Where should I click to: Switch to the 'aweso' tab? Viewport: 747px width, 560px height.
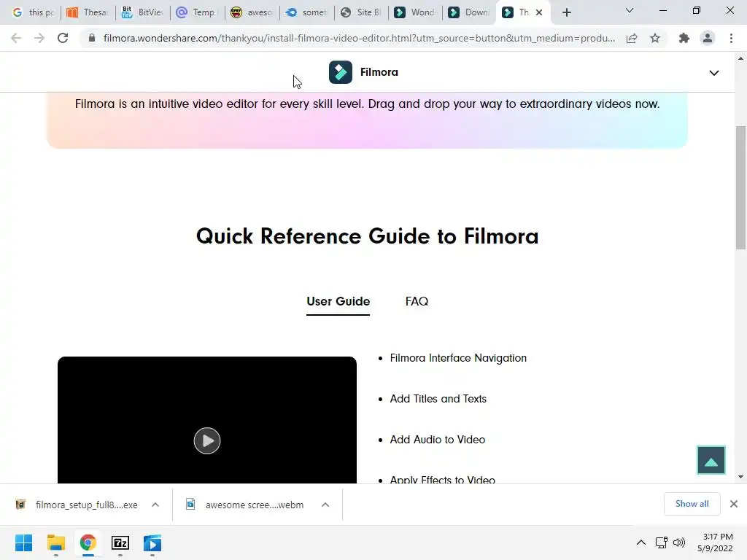coord(252,12)
